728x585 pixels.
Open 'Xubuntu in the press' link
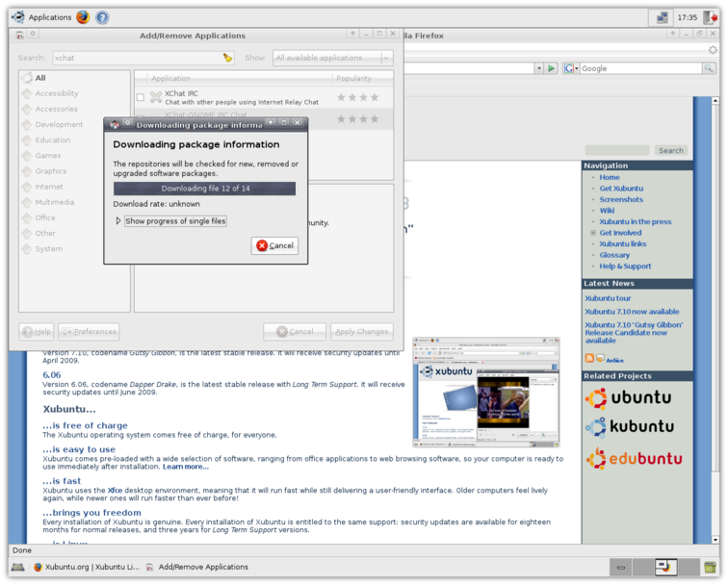pyautogui.click(x=636, y=221)
